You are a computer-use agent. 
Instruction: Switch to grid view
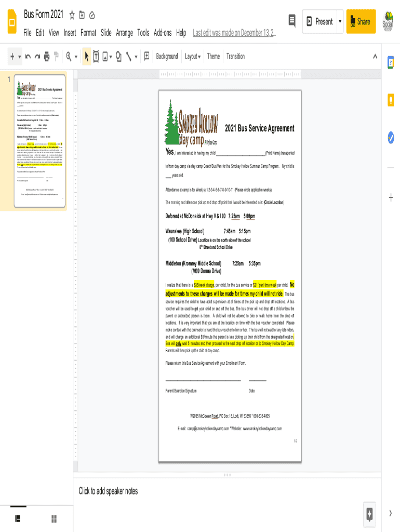54,519
